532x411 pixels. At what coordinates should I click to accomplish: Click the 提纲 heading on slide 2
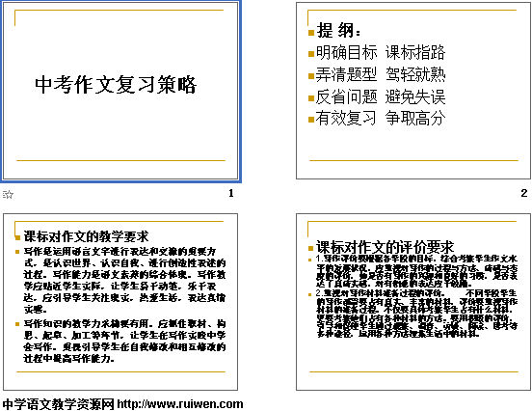coord(338,31)
